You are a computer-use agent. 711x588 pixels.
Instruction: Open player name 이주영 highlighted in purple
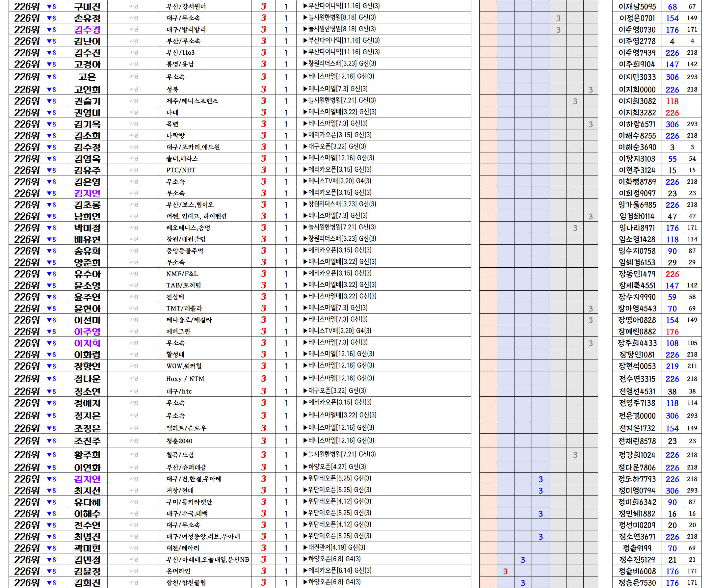coord(87,332)
